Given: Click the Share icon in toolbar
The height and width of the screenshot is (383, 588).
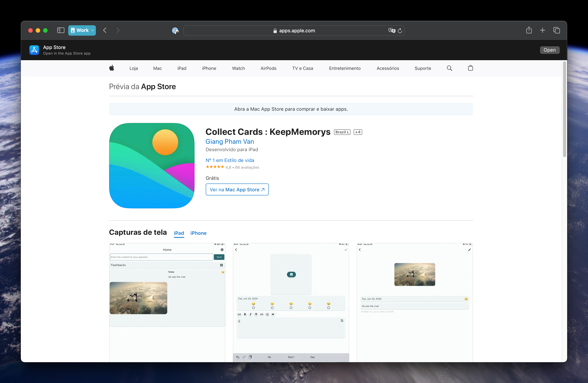Looking at the screenshot, I should pyautogui.click(x=529, y=30).
